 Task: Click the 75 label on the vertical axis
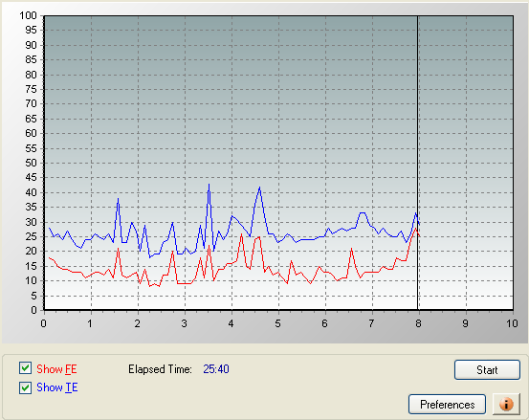tap(31, 89)
